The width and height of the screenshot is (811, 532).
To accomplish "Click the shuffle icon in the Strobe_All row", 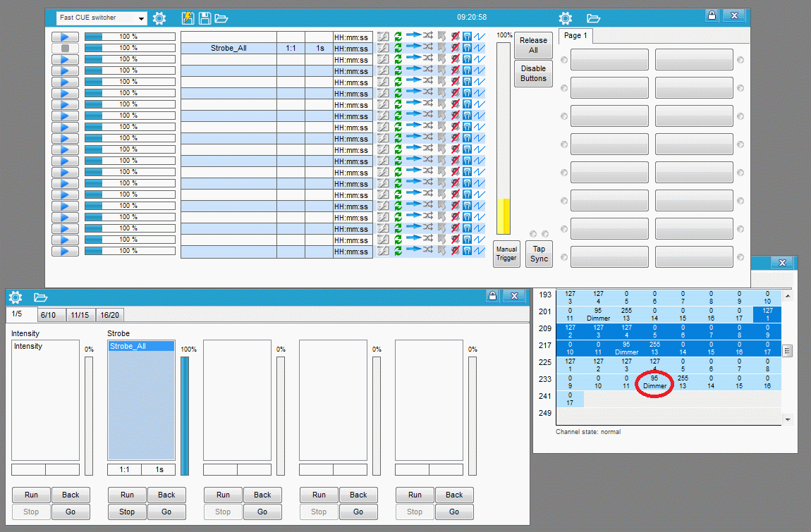I will click(428, 47).
